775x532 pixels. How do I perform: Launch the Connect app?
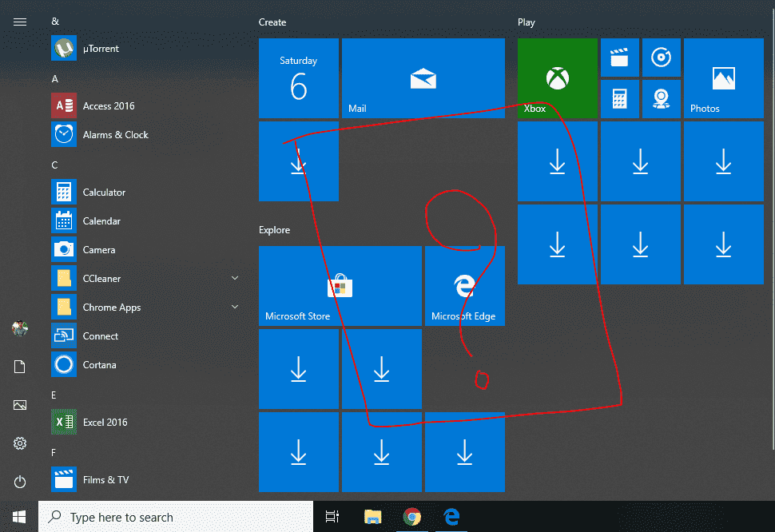coord(147,336)
